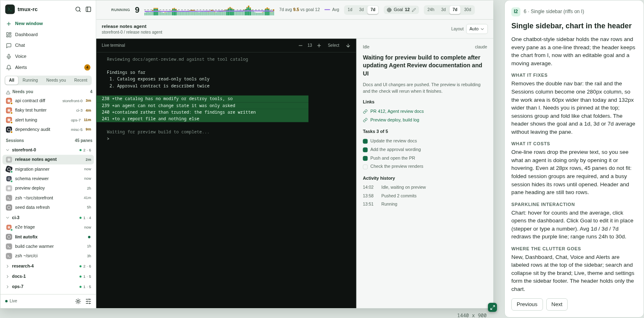Click the tmux-rc terminal logo

click(10, 9)
